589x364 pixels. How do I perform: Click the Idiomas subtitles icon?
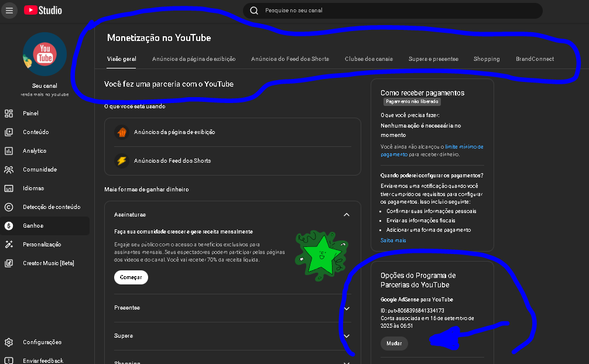click(9, 188)
